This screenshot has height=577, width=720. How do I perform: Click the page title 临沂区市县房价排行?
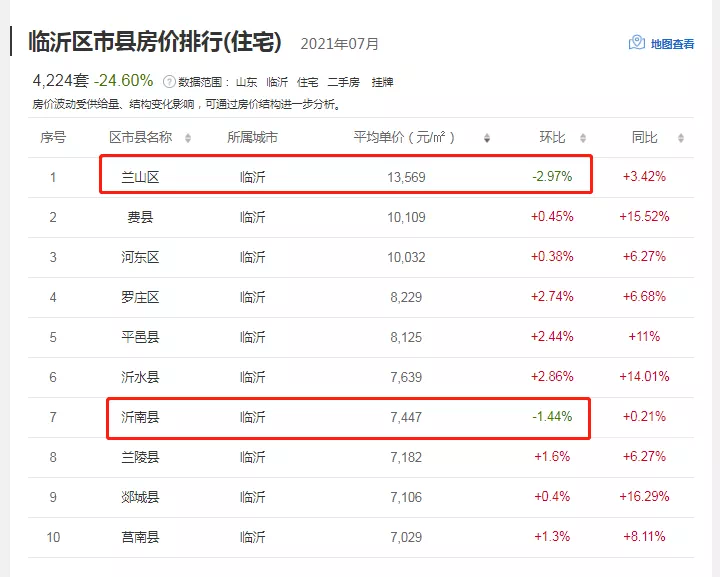click(155, 42)
